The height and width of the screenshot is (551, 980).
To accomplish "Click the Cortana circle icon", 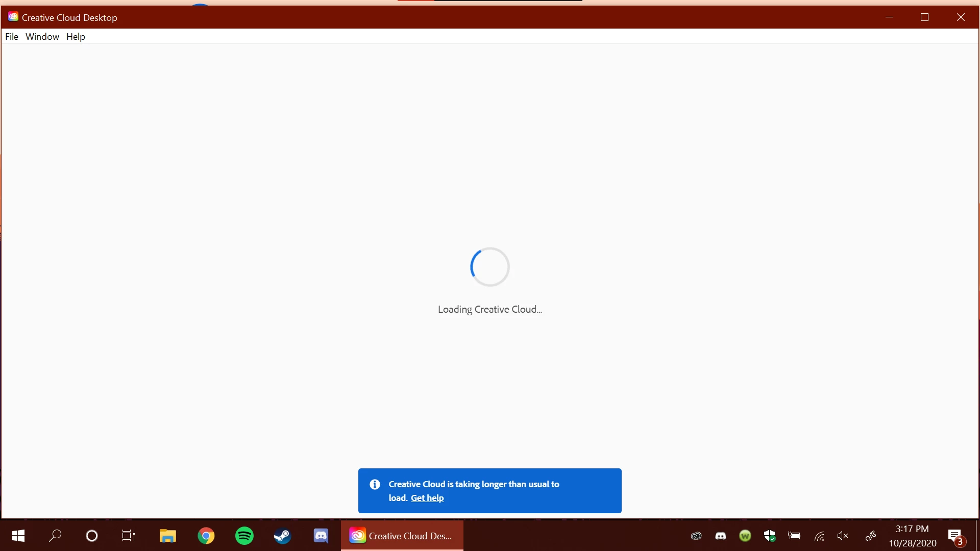I will 92,536.
